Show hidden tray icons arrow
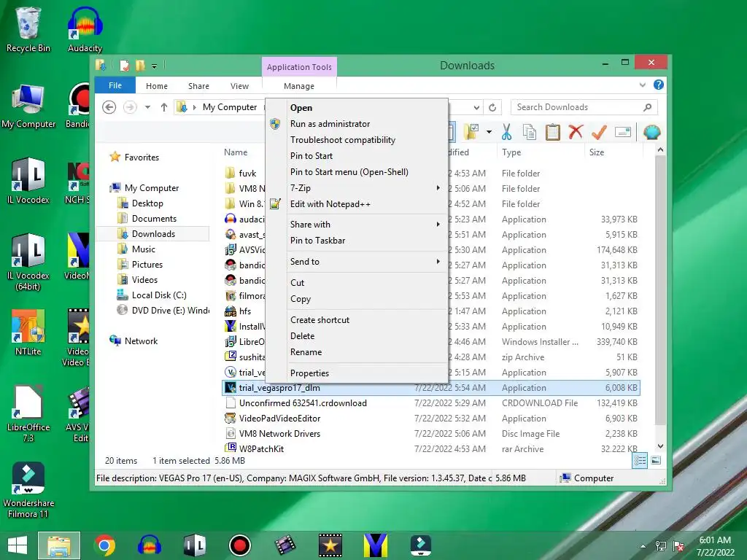747x560 pixels. (643, 546)
